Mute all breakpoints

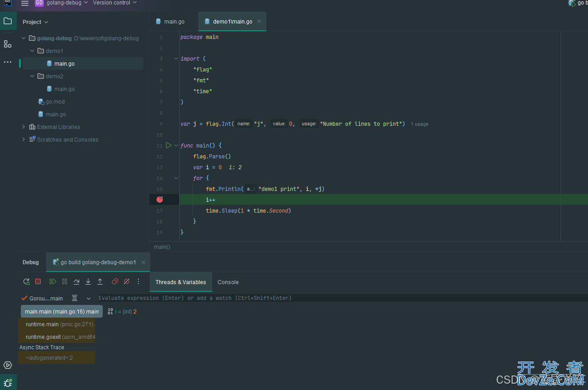(127, 281)
